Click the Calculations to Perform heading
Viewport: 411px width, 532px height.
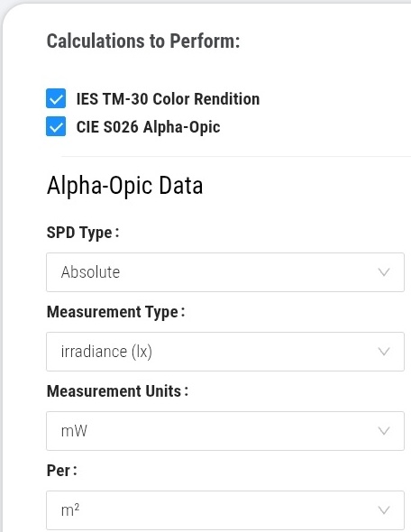143,41
